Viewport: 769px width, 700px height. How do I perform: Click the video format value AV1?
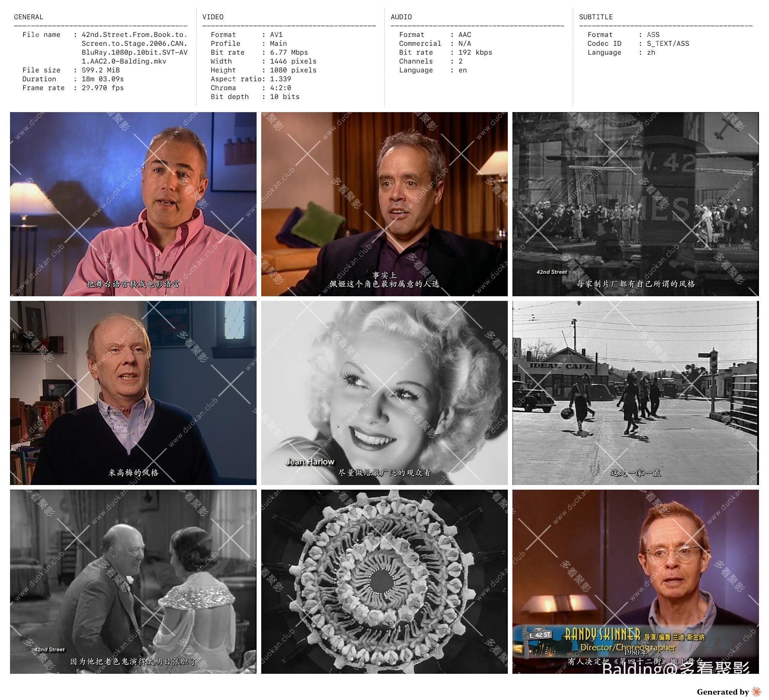pos(276,35)
